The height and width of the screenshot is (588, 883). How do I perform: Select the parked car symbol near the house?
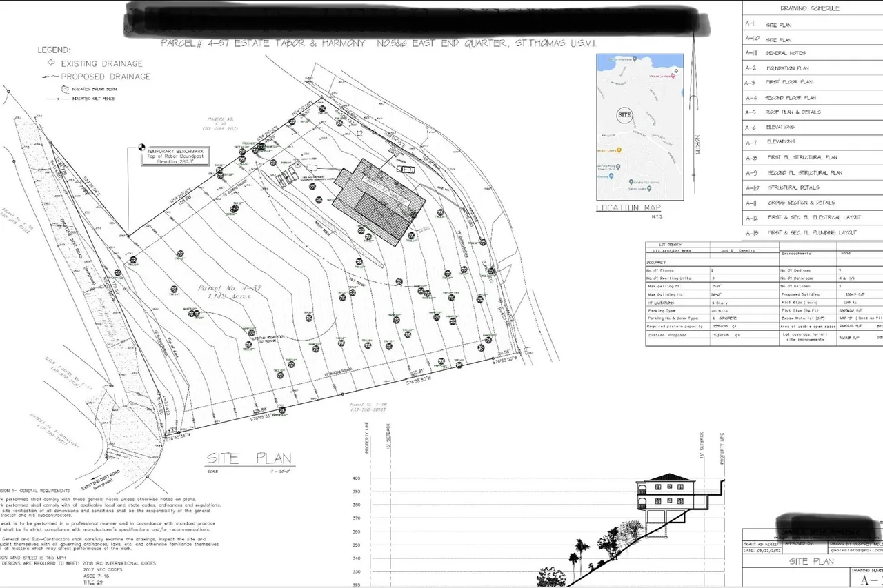(406, 168)
